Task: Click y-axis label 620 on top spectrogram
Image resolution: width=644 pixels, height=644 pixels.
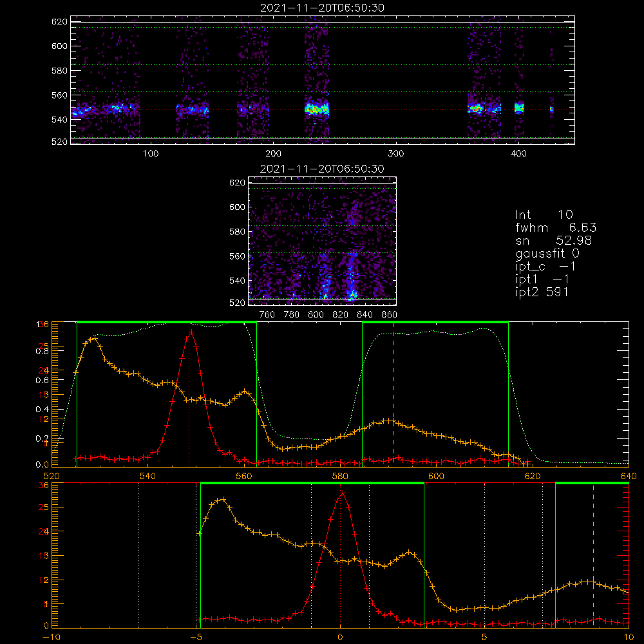Action: (59, 21)
